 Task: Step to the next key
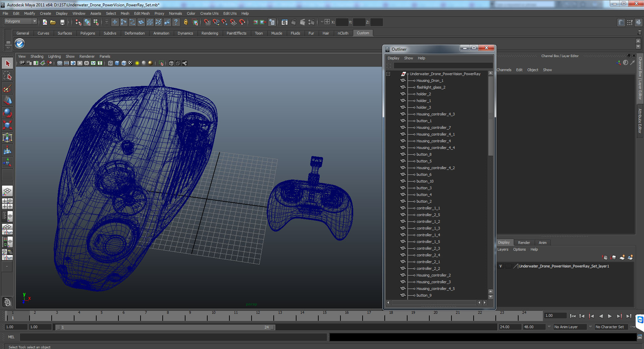(x=619, y=316)
